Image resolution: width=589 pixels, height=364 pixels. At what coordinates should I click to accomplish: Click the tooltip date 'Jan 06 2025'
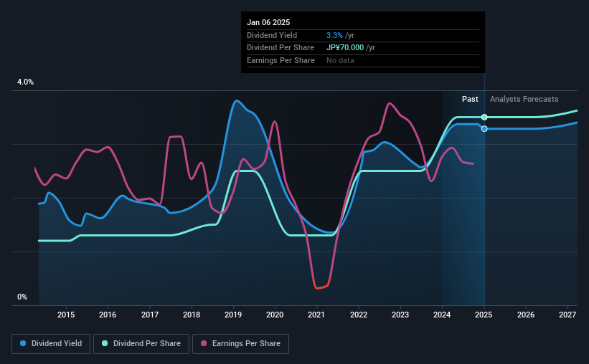268,22
